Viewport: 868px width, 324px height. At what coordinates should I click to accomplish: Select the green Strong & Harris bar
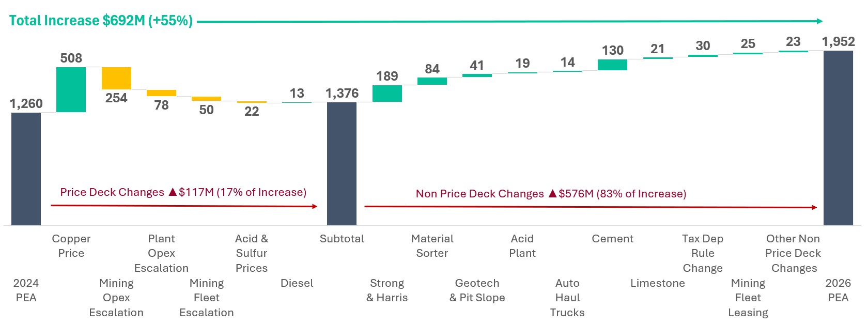387,94
